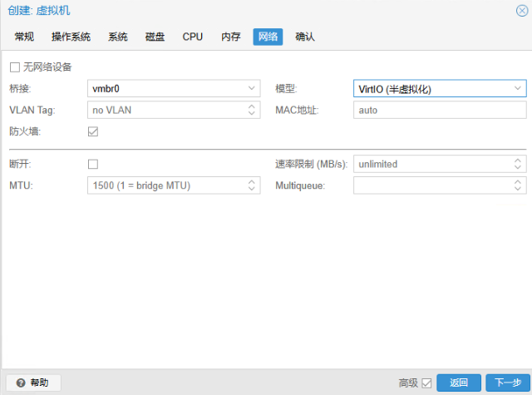Click the 返回 button
This screenshot has height=395, width=532.
[x=458, y=383]
